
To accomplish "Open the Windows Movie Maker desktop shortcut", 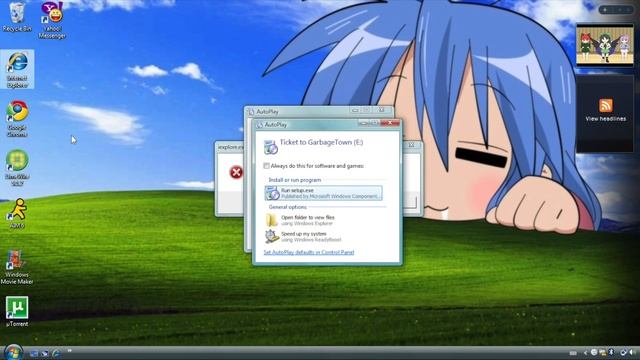I will pyautogui.click(x=17, y=267).
